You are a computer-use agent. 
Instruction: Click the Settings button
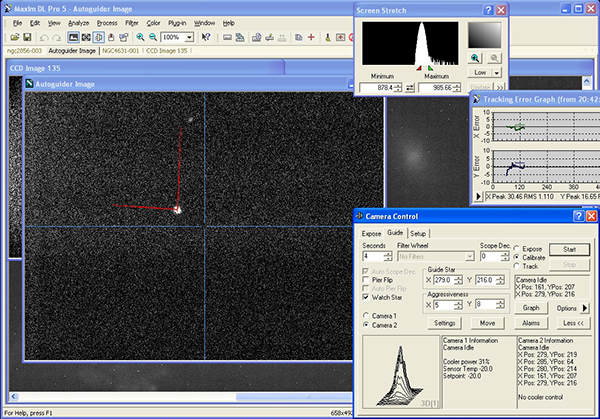click(x=446, y=323)
